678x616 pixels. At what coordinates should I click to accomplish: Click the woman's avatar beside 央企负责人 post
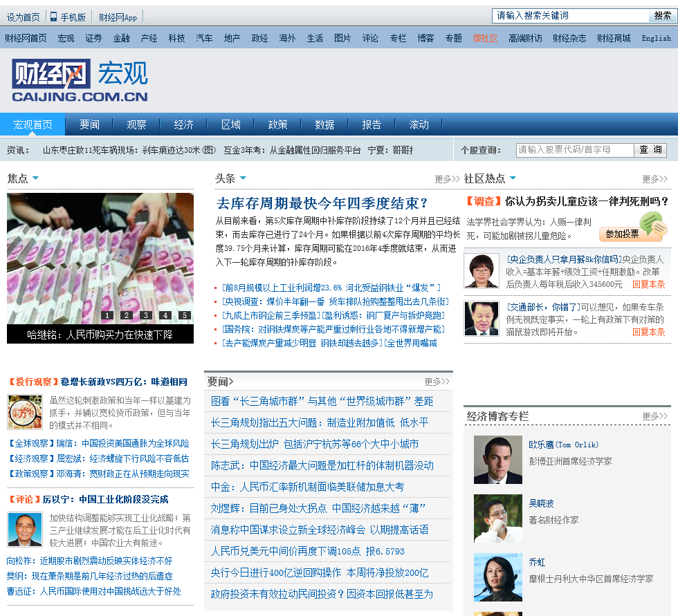(482, 271)
